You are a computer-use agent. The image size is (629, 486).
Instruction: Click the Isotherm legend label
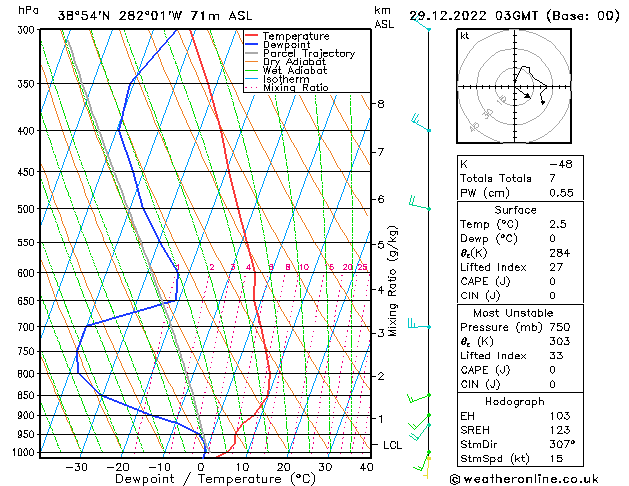286,79
